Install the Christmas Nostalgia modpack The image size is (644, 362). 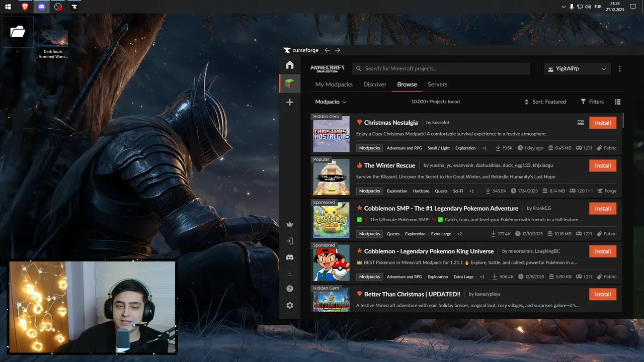pyautogui.click(x=603, y=123)
